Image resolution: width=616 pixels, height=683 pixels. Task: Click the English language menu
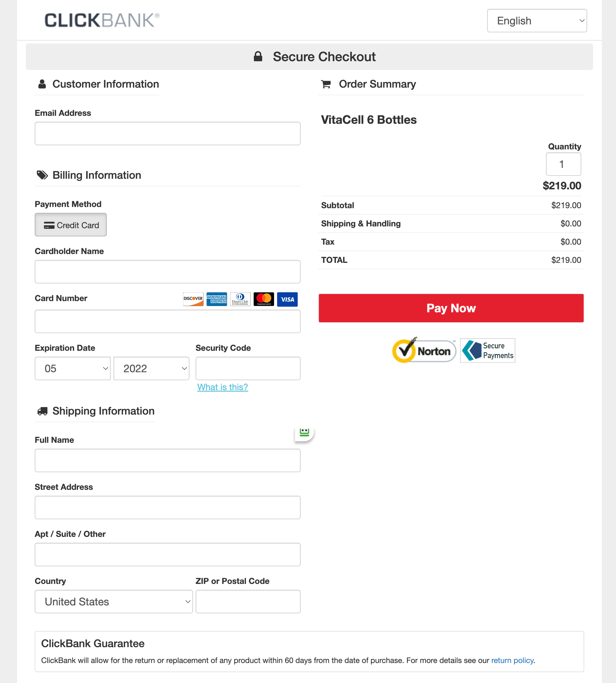[x=535, y=21]
